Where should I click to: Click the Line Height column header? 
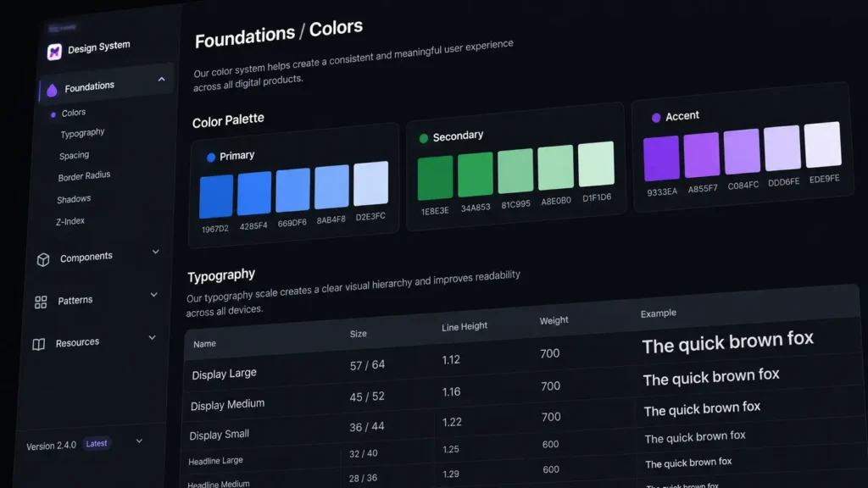[465, 326]
